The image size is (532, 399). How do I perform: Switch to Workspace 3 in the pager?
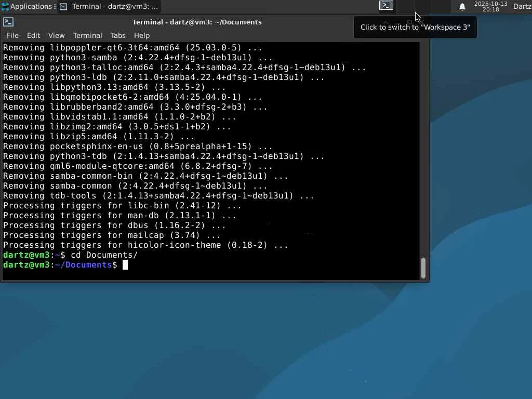click(423, 6)
